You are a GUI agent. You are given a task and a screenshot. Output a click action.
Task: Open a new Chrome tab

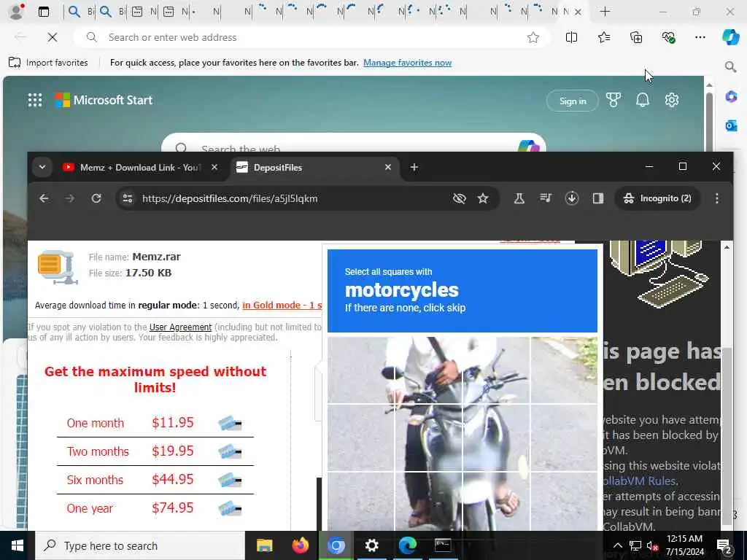414,167
